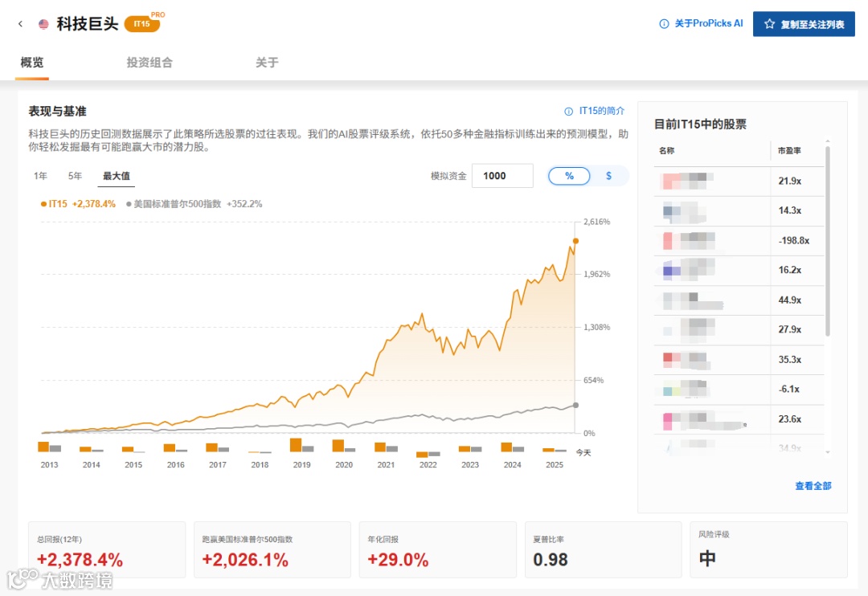Switch to the 关于 tab
868x596 pixels.
(x=267, y=63)
